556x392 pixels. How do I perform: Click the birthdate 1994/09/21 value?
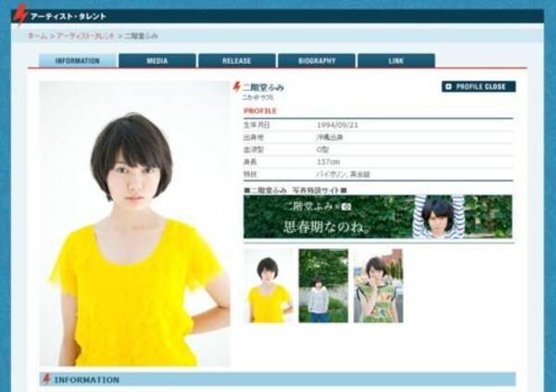click(x=337, y=125)
